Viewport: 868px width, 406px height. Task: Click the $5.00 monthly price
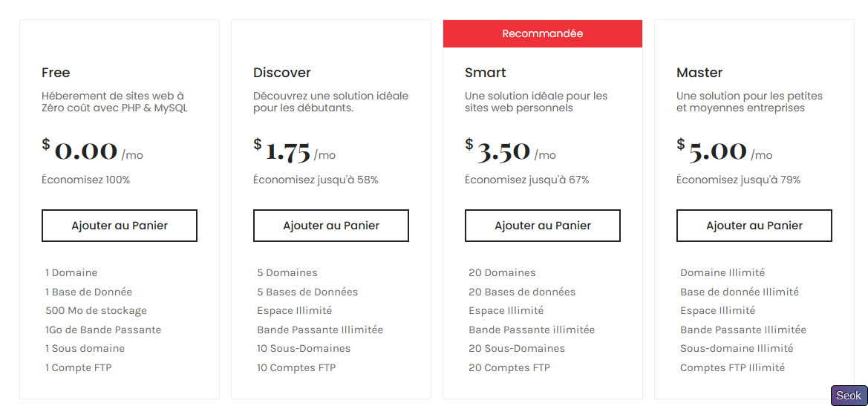[x=717, y=151]
